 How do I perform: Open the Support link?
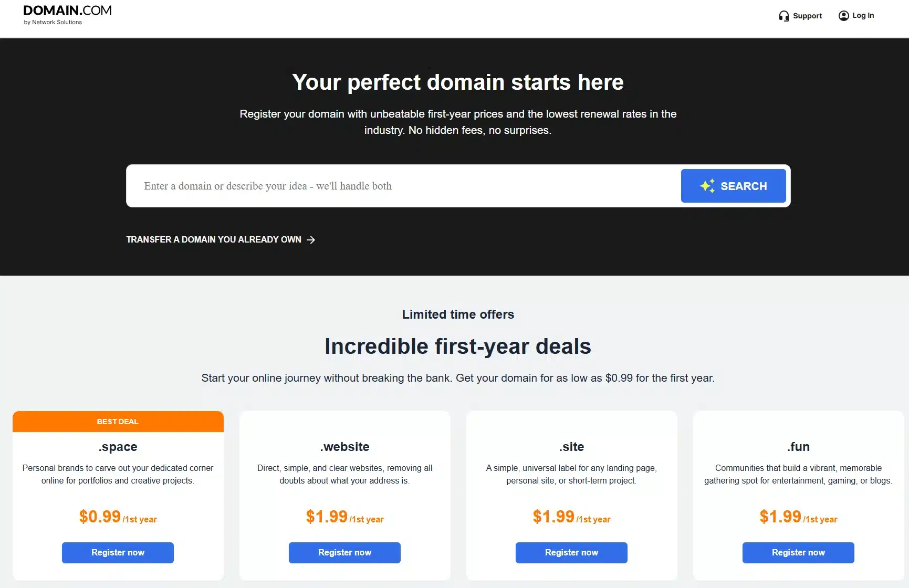pyautogui.click(x=807, y=16)
